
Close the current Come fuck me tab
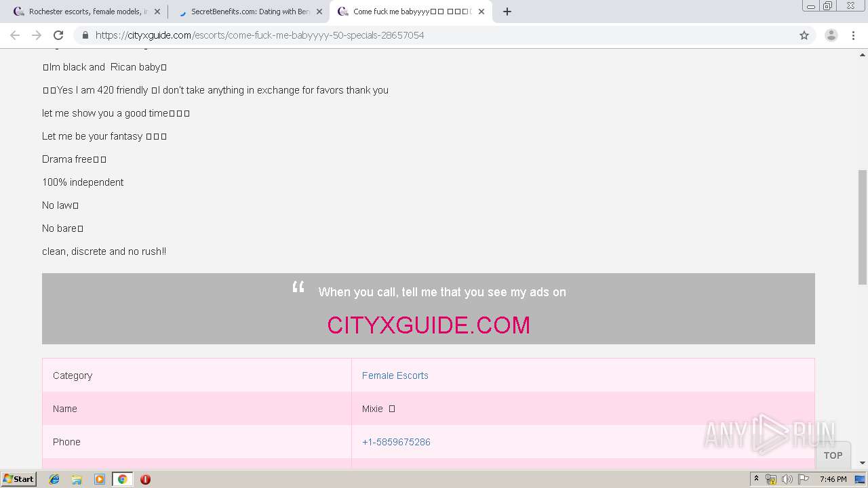481,12
